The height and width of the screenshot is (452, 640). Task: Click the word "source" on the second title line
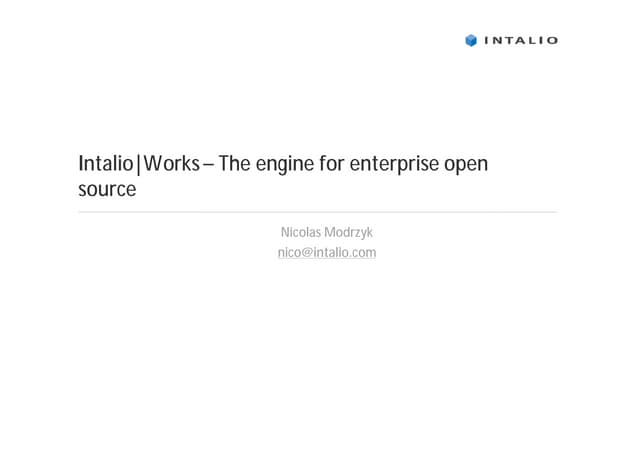coord(107,190)
